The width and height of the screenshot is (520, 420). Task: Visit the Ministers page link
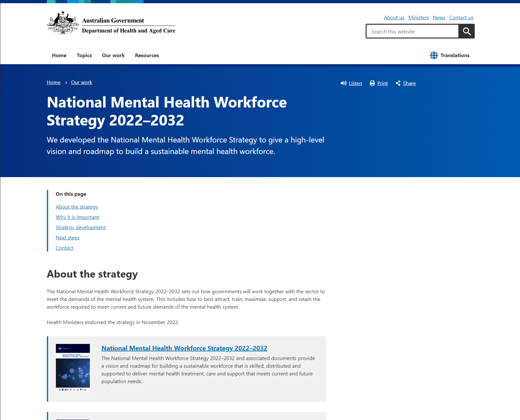pos(418,18)
